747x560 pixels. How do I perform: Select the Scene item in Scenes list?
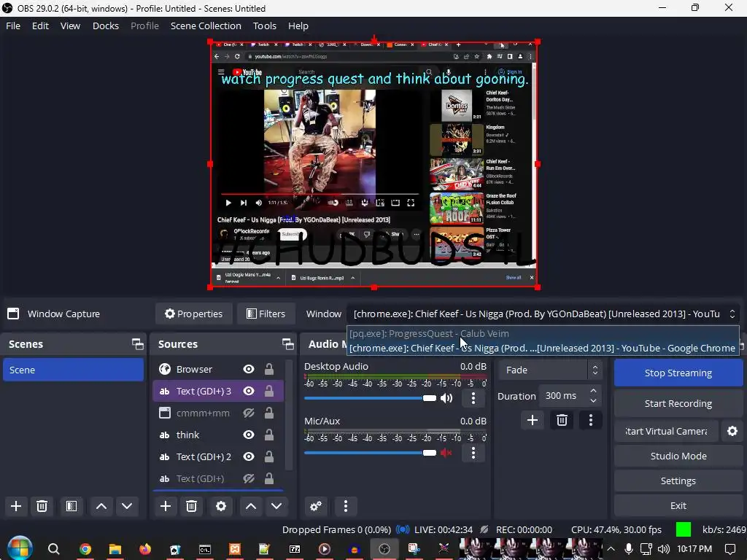[74, 370]
